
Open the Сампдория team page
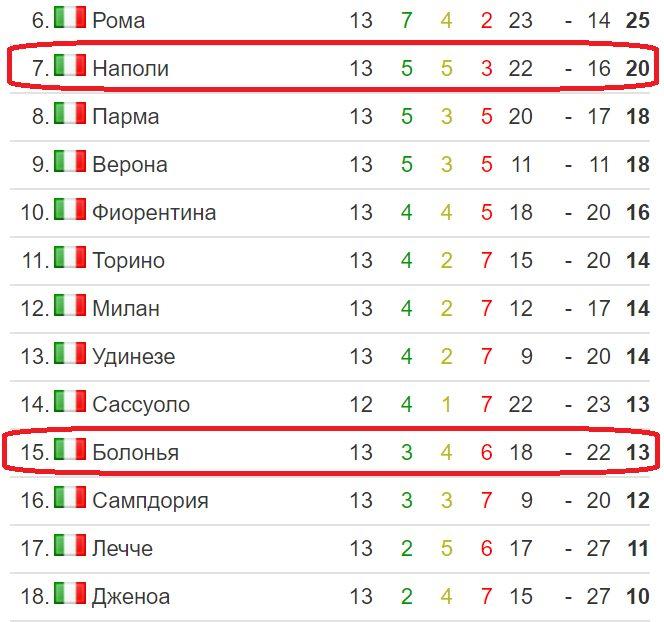150,500
